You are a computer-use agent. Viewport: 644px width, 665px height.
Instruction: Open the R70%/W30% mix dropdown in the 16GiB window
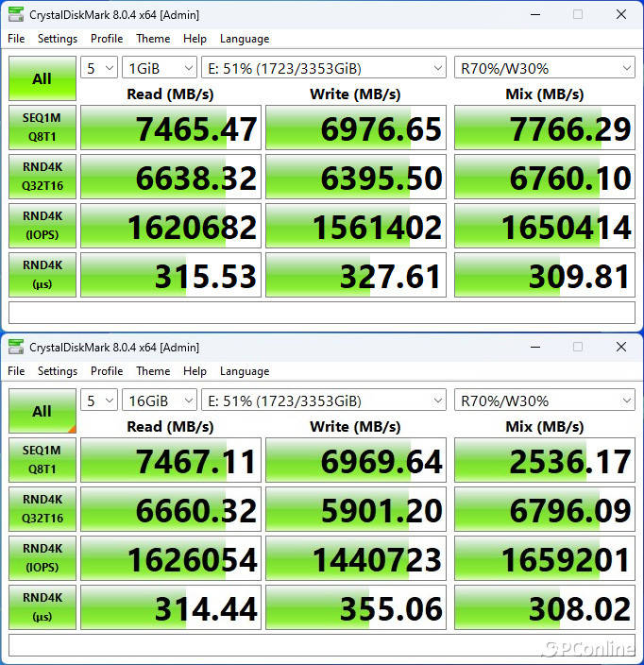coord(544,401)
